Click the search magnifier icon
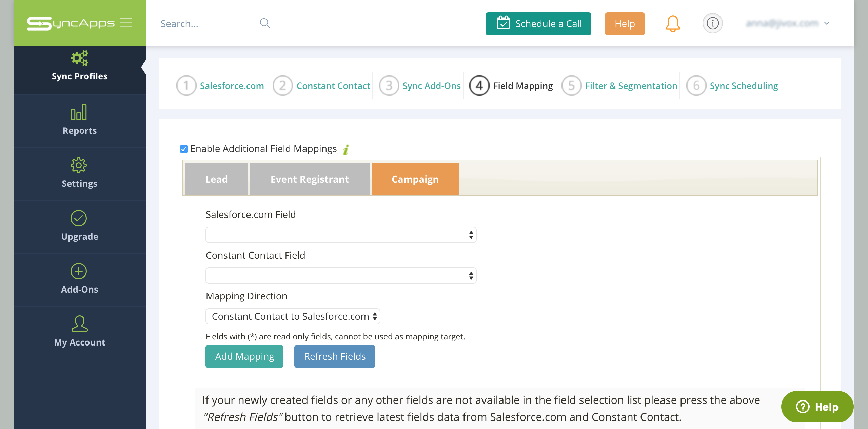This screenshot has width=868, height=429. click(x=265, y=23)
